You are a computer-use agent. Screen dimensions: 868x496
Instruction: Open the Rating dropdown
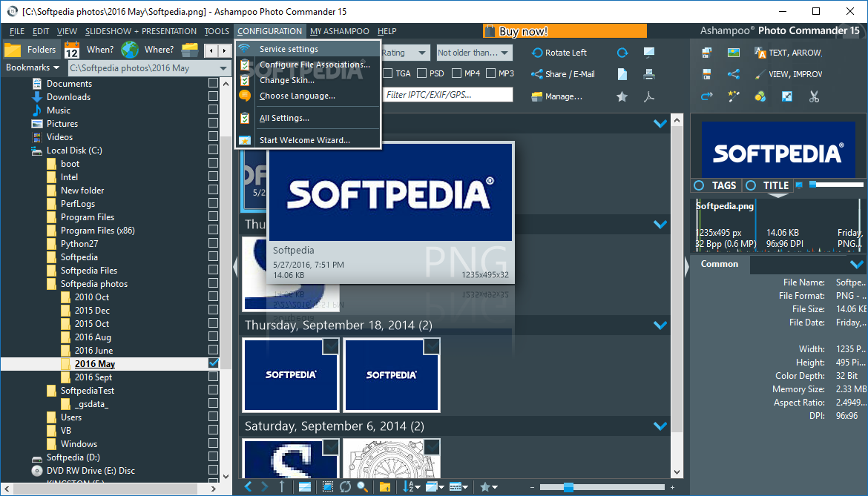(x=405, y=53)
